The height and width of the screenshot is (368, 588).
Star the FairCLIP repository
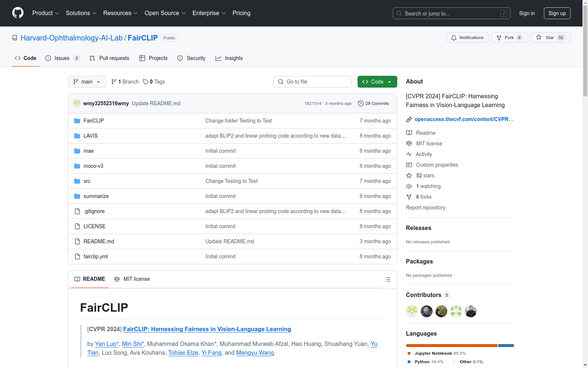coord(551,38)
